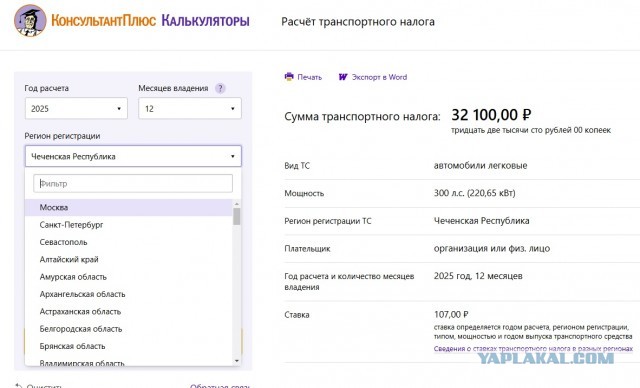Open Сведения о ставках транспортного налога link
Screen dimensions: 640x388
533,349
